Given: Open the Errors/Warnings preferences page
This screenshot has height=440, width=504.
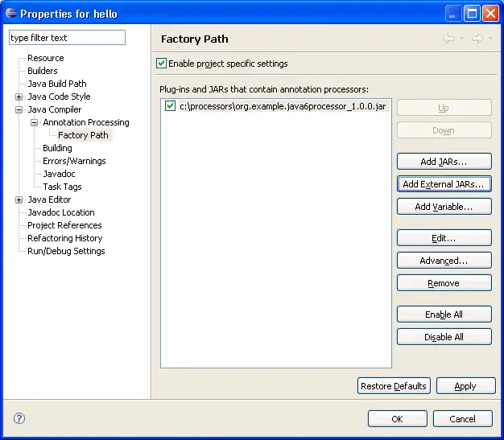Looking at the screenshot, I should coord(74,161).
